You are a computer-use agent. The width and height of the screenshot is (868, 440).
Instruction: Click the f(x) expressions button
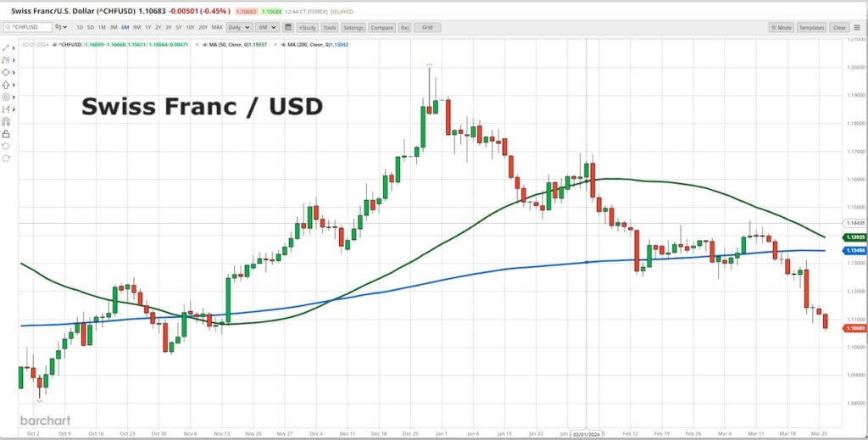point(404,27)
